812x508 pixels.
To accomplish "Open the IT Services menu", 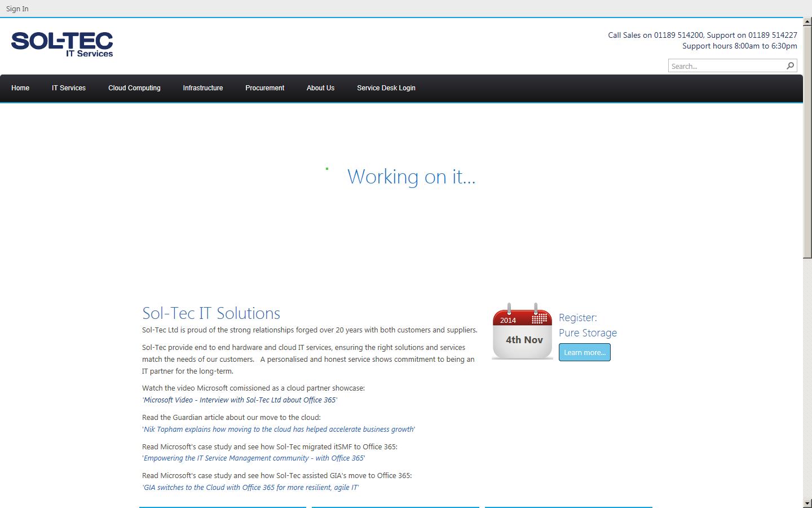I will click(69, 88).
